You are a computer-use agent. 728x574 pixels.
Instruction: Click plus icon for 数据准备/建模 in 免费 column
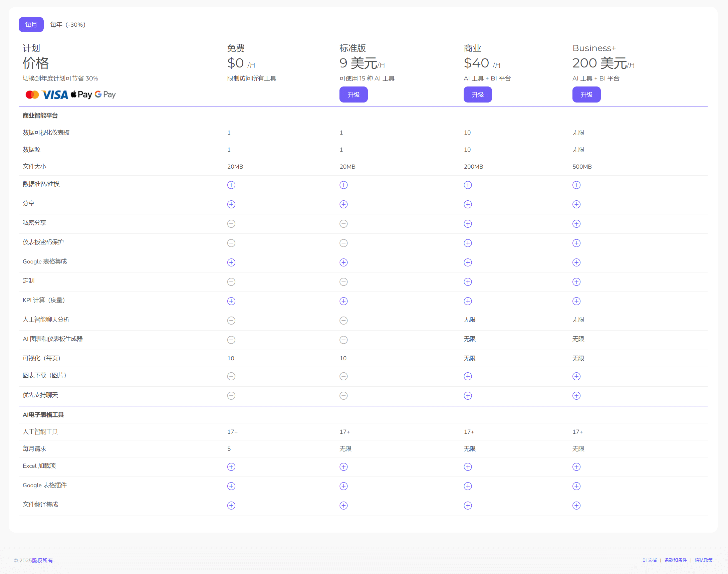(231, 185)
